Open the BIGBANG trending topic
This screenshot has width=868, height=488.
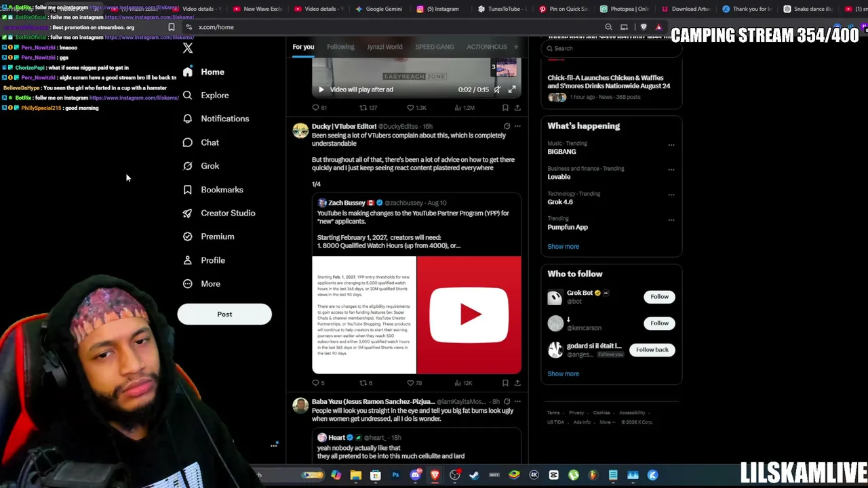click(x=561, y=152)
